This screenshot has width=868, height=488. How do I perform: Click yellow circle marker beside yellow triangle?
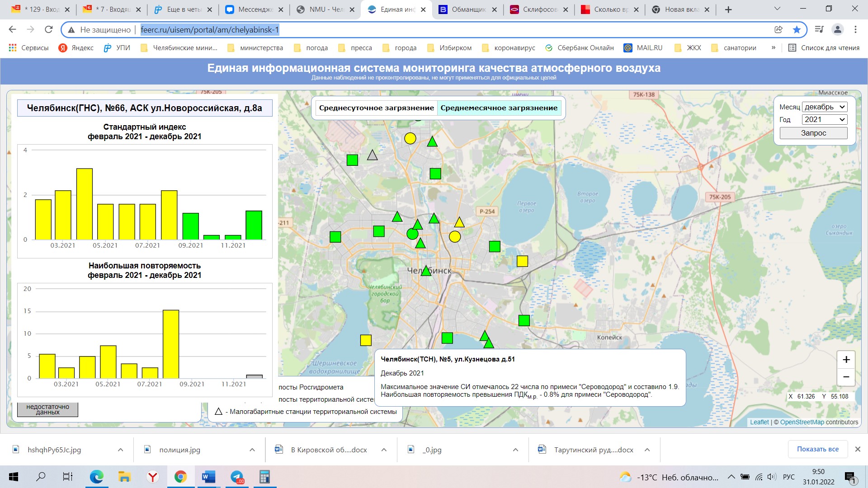click(x=455, y=236)
